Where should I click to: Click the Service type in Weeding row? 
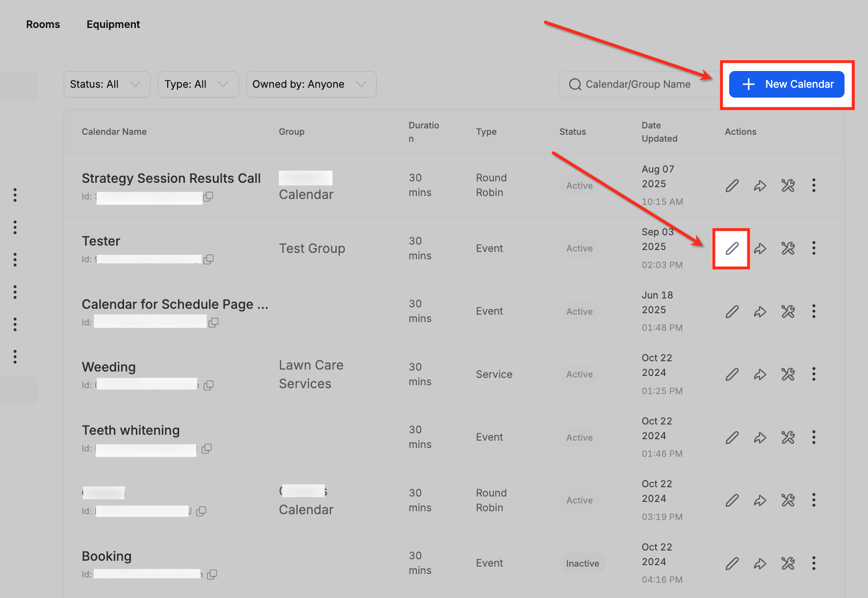click(x=494, y=374)
